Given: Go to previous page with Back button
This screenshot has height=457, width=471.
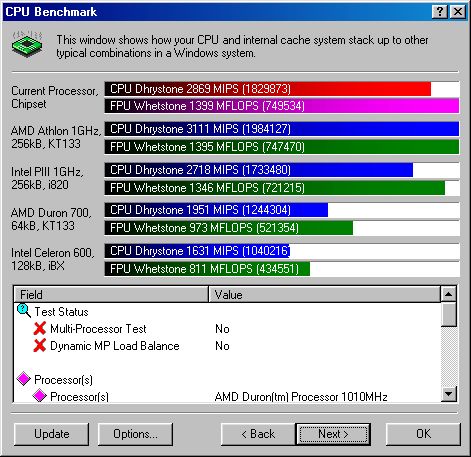Looking at the screenshot, I should pyautogui.click(x=258, y=434).
